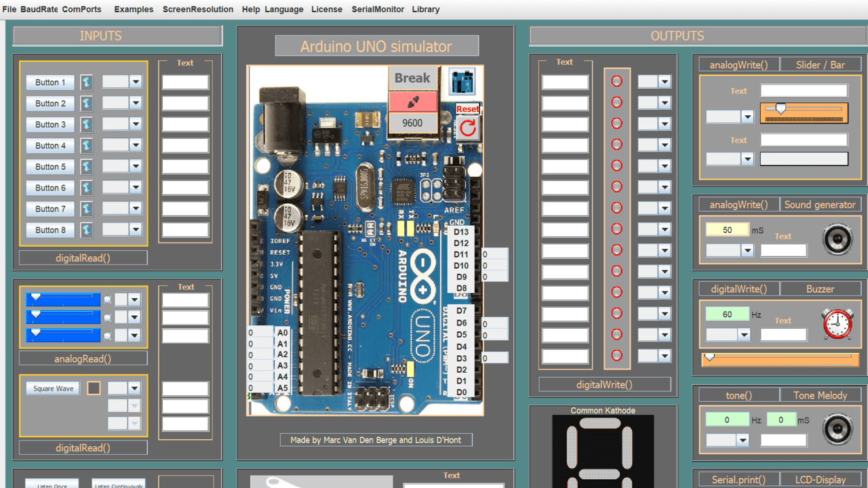Select the radio circle beside the middle analogRead slider
The width and height of the screenshot is (868, 488).
[107, 317]
